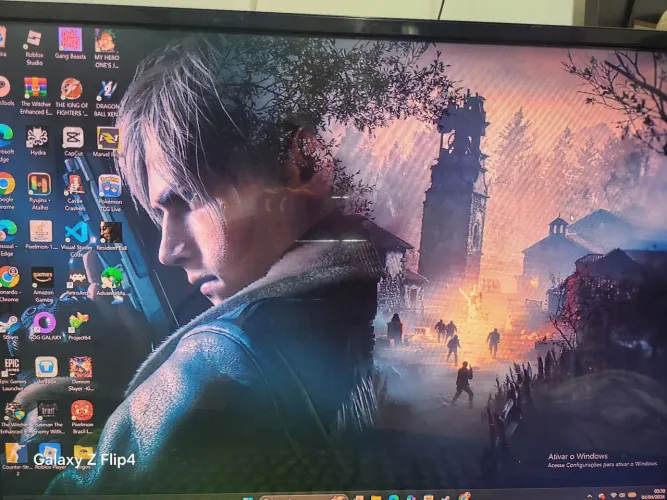667x500 pixels.
Task: Open Microsoft Edge desktop shortcut
Action: point(6,143)
